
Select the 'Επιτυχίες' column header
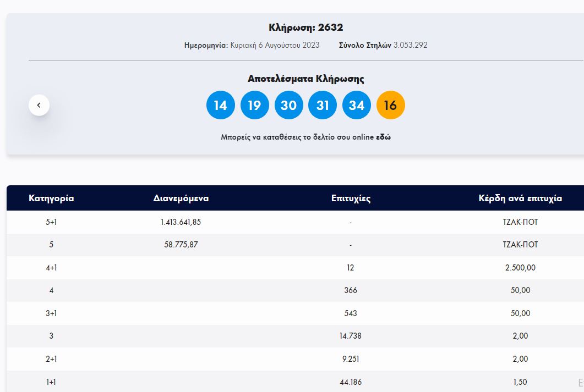pyautogui.click(x=351, y=198)
